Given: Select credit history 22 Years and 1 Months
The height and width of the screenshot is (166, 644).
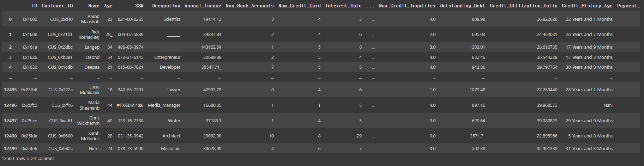Looking at the screenshot, I should click(x=589, y=19).
